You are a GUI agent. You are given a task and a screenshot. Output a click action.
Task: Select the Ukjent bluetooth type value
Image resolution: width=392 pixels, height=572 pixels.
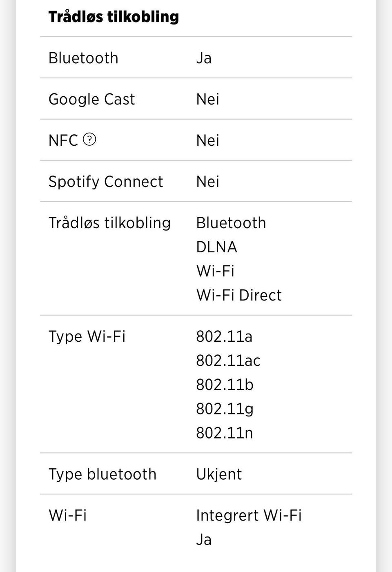pyautogui.click(x=219, y=474)
